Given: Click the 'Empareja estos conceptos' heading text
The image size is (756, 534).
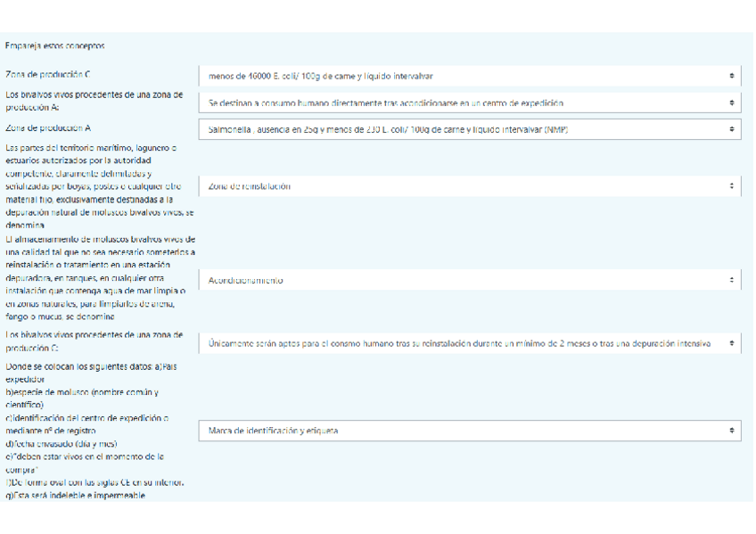Looking at the screenshot, I should [x=55, y=45].
